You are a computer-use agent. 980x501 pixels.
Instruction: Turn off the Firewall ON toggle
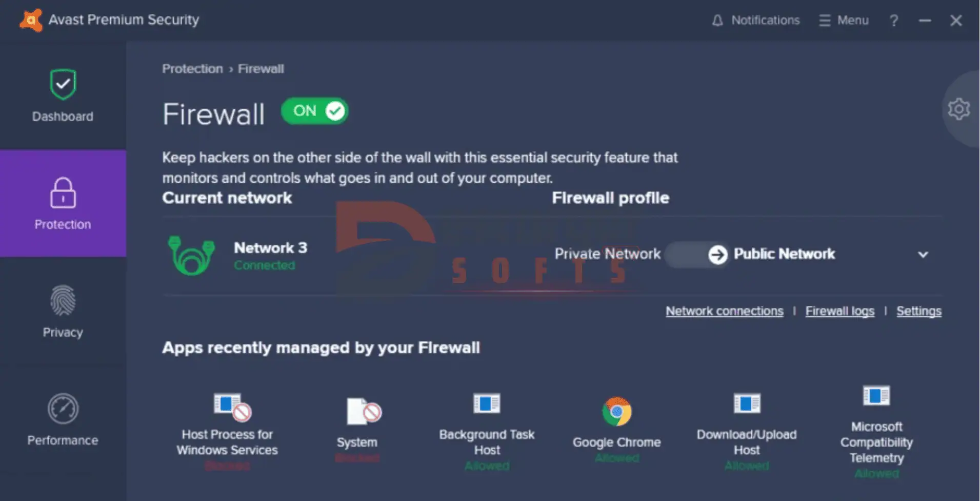[315, 111]
